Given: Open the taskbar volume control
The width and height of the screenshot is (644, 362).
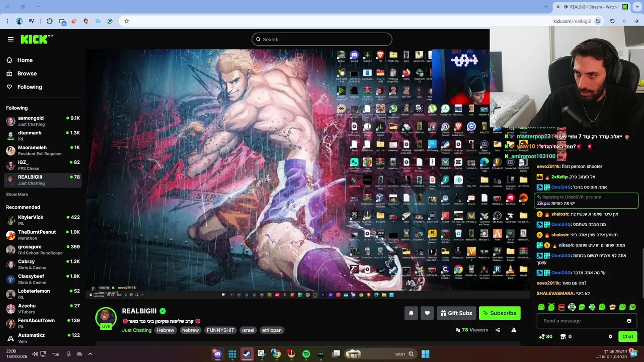Looking at the screenshot, I should coord(35,354).
